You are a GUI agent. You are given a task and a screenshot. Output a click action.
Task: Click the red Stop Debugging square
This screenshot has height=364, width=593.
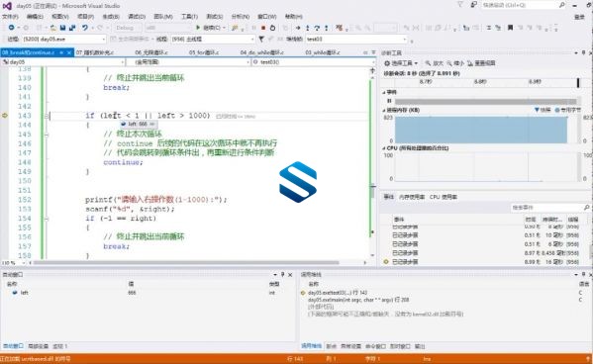pos(263,28)
